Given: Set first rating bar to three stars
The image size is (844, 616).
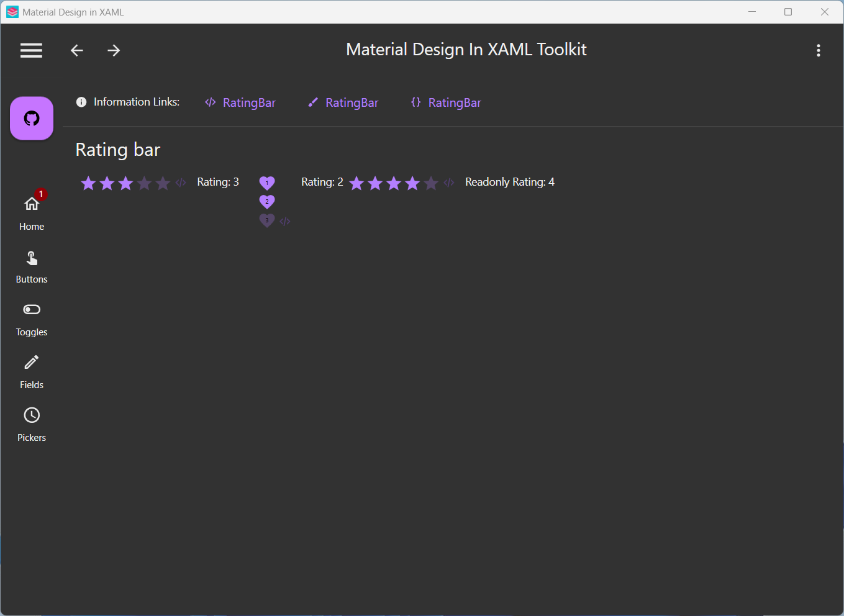Looking at the screenshot, I should click(x=125, y=183).
